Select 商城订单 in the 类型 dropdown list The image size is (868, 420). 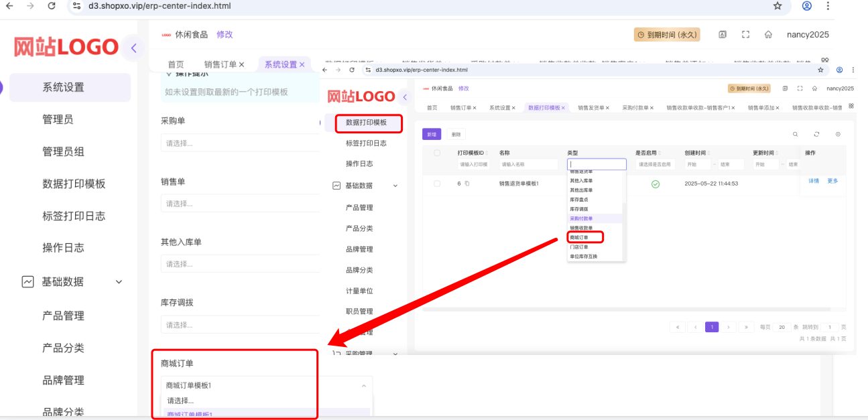tap(578, 237)
